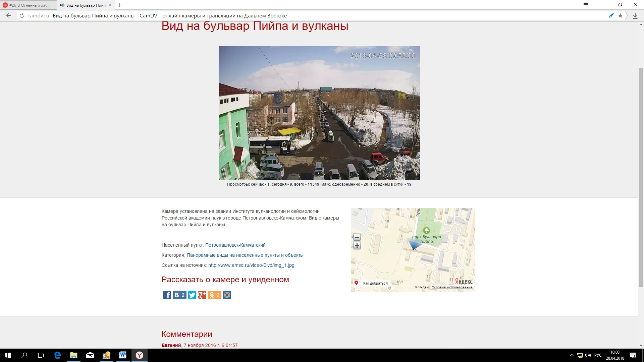Image resolution: width=644 pixels, height=362 pixels.
Task: Show hidden system tray icons
Action: pos(572,355)
